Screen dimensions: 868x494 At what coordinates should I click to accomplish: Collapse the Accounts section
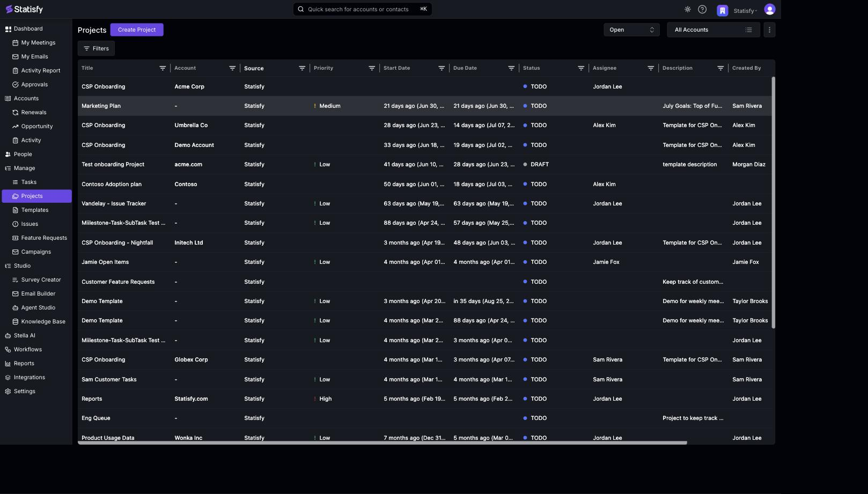coord(26,98)
